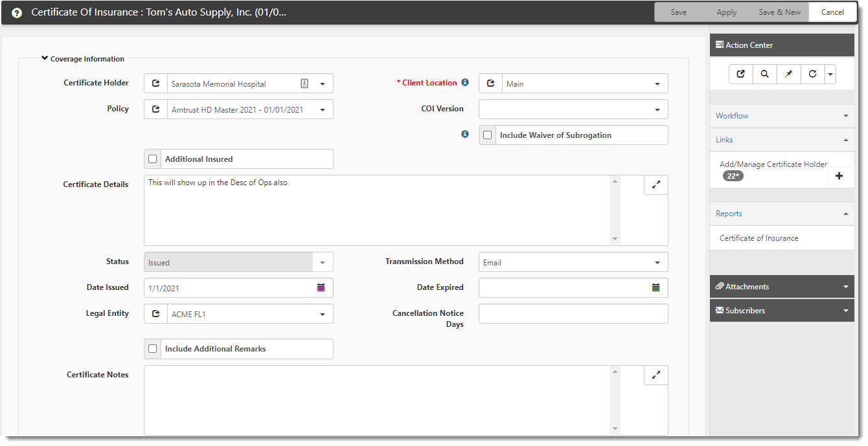Click the Save & New button
Screen dimensions: 868x446
[779, 12]
